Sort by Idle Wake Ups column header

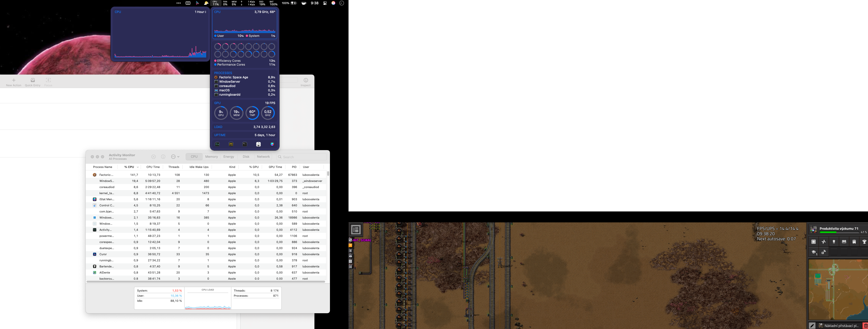click(x=199, y=167)
